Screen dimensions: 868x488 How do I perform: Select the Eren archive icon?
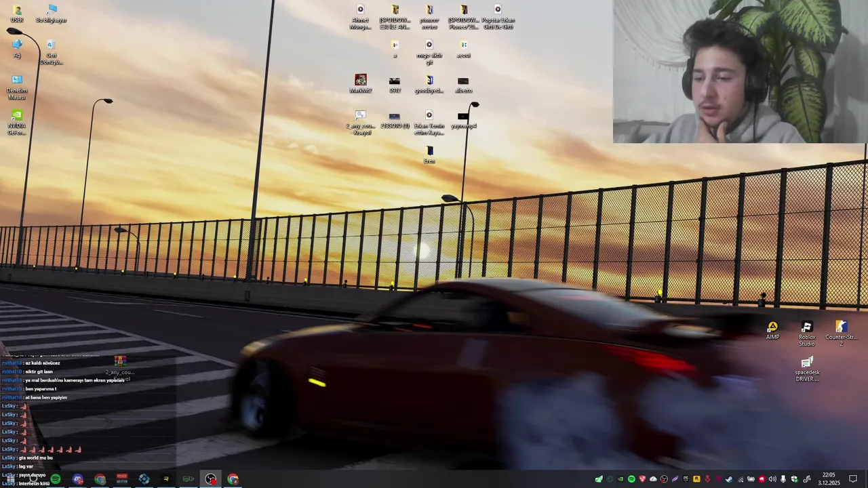(429, 155)
